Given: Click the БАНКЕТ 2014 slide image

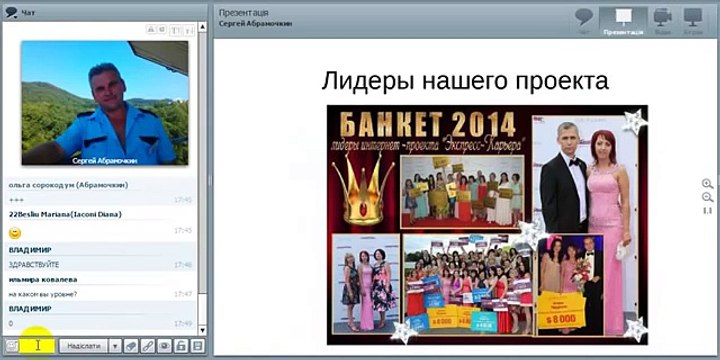Looking at the screenshot, I should coord(487,225).
